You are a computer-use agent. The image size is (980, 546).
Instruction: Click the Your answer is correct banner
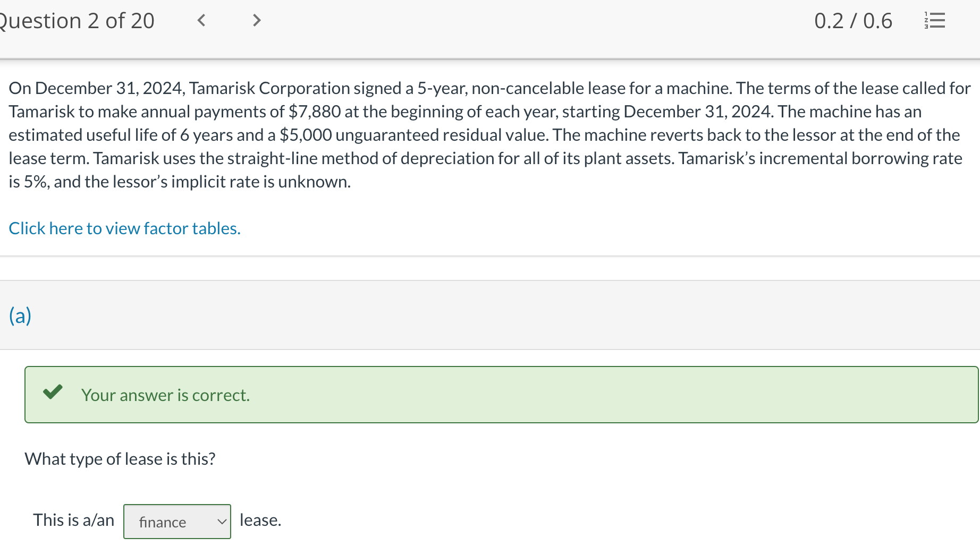pos(165,394)
